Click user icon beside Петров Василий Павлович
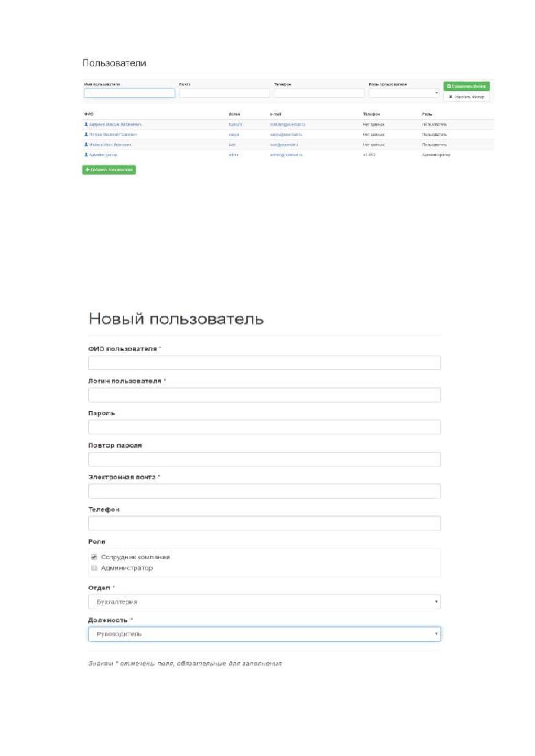 pos(87,135)
